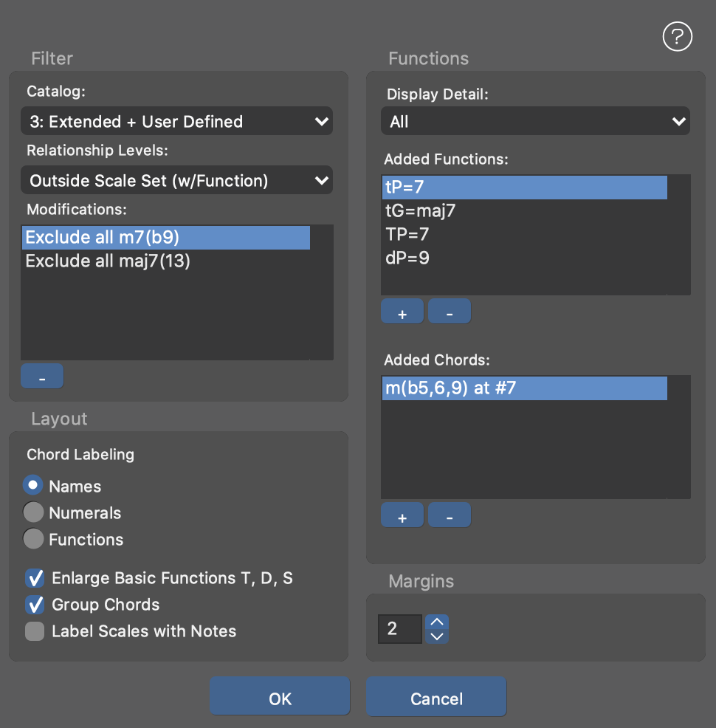
Task: Open the help question mark icon
Action: [x=677, y=36]
